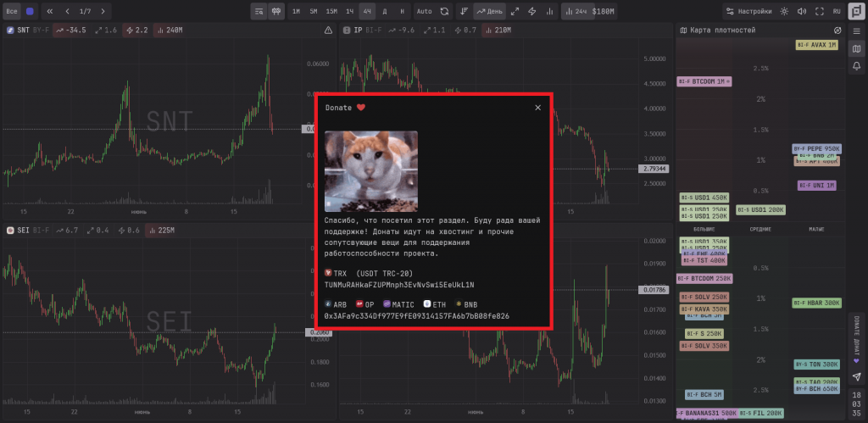
Task: Select the Н weekly timeframe
Action: click(x=402, y=11)
